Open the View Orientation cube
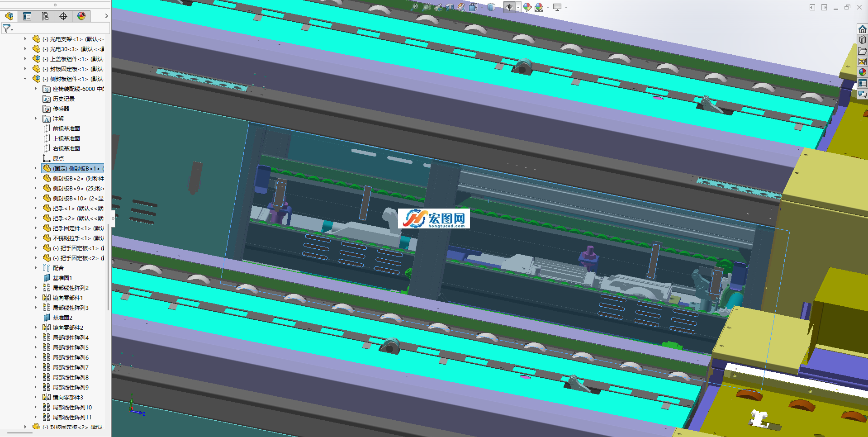The height and width of the screenshot is (437, 868). (473, 7)
